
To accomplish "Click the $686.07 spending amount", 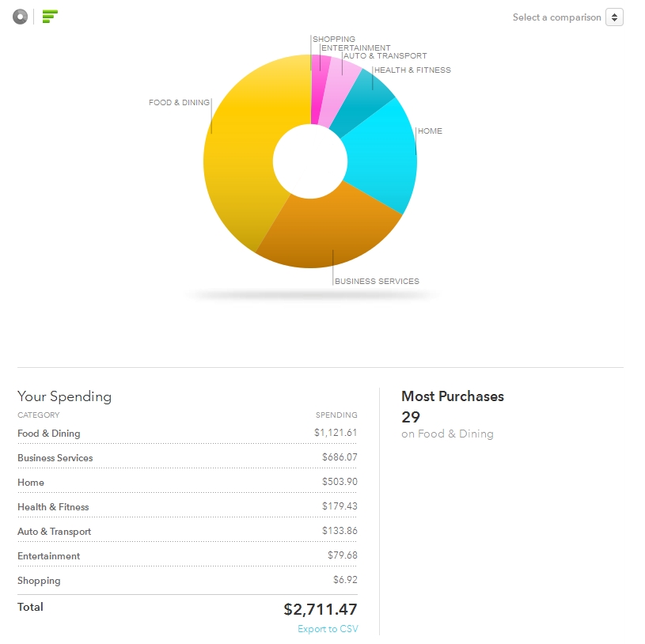I will (x=340, y=456).
